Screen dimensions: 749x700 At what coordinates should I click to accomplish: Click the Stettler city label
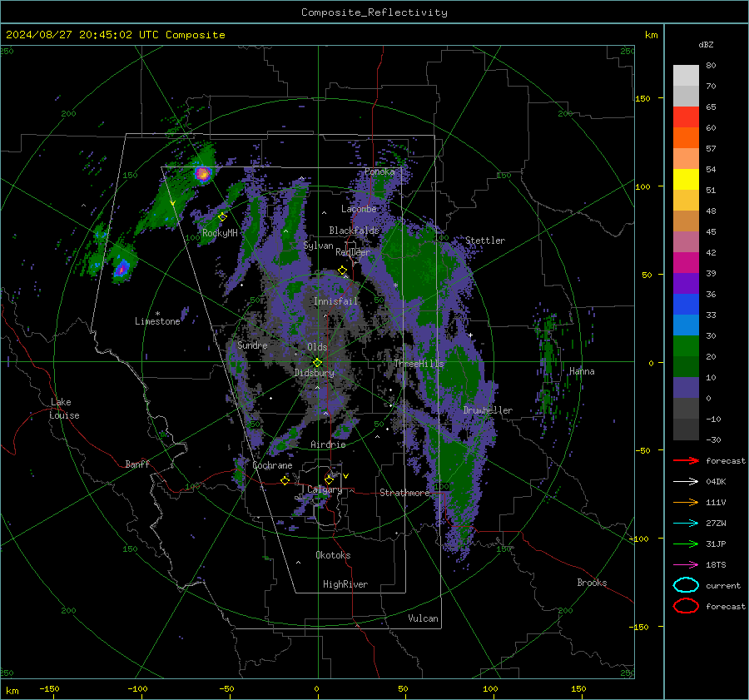(485, 241)
